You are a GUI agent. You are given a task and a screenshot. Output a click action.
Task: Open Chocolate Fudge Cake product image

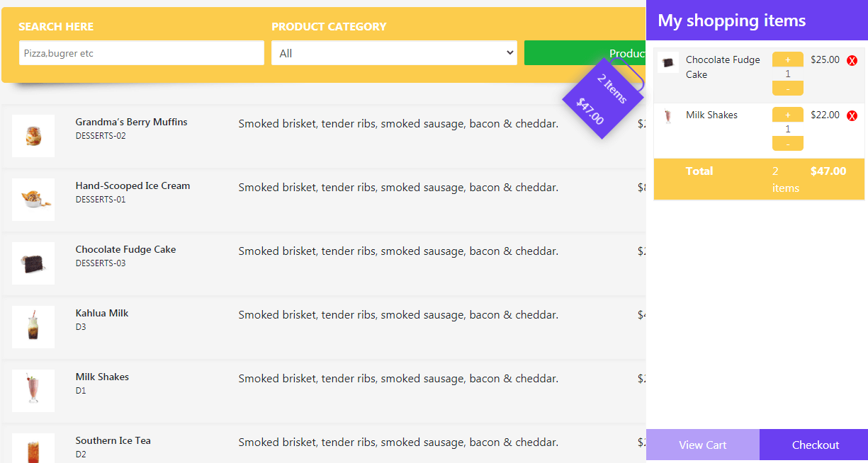[x=33, y=263]
